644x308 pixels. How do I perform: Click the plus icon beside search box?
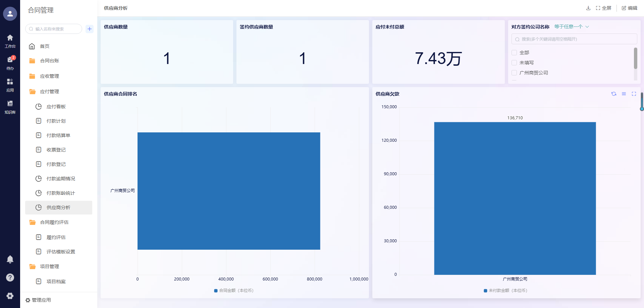[90, 29]
